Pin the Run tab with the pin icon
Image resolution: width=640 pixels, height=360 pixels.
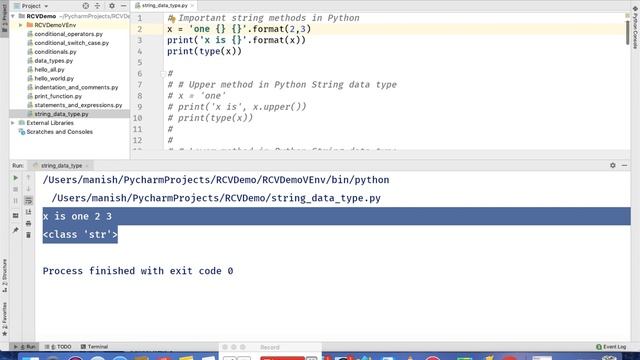point(16,230)
